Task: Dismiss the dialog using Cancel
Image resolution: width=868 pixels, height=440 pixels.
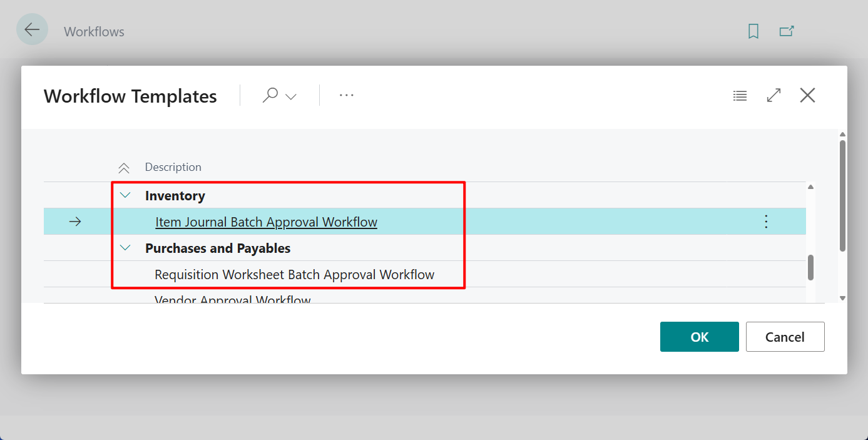Action: point(785,336)
